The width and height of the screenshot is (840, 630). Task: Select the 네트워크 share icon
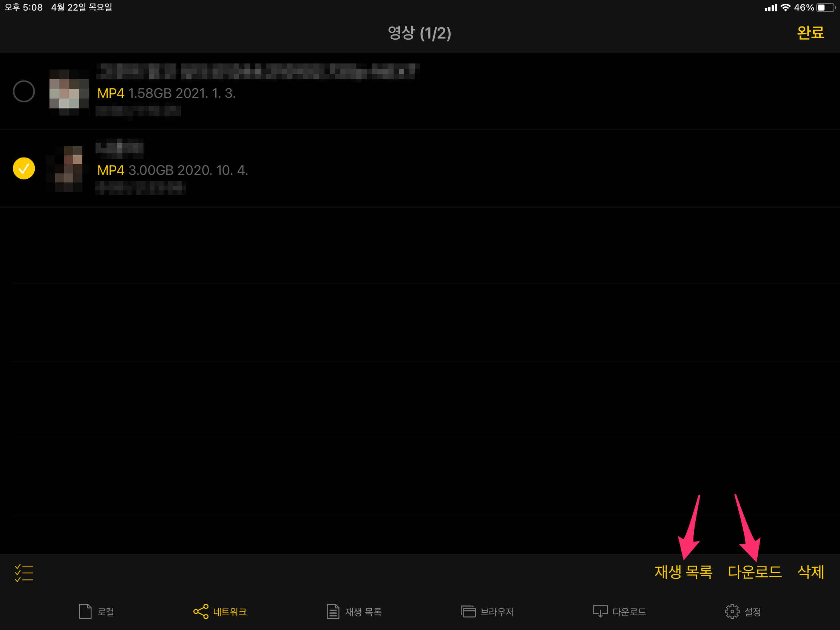[201, 611]
